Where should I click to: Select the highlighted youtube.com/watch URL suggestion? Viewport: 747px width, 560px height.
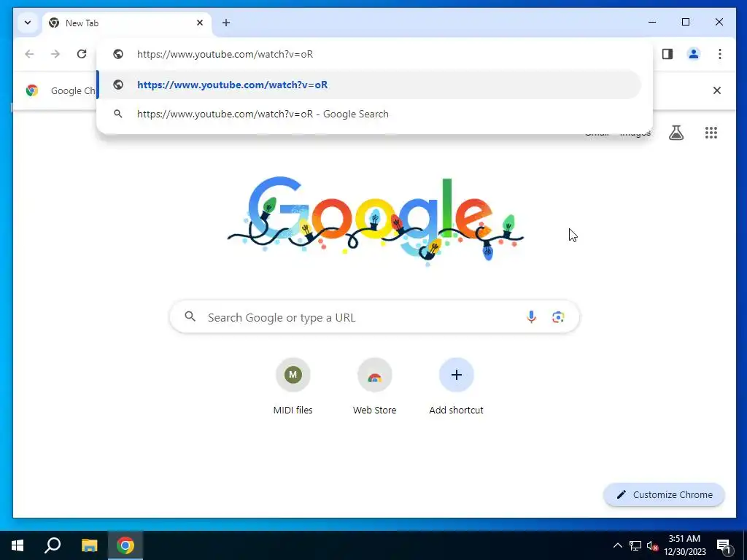[x=369, y=85]
